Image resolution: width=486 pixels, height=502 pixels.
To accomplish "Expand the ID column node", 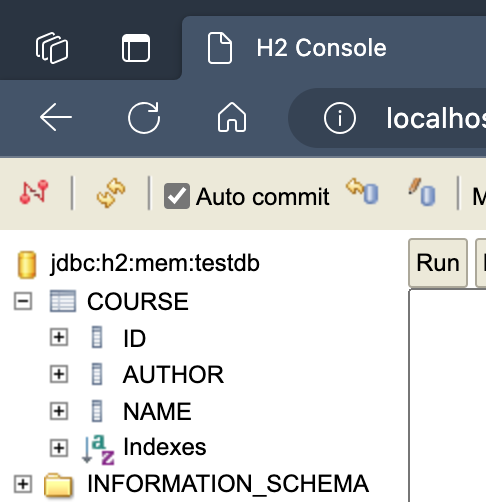I will [x=59, y=337].
